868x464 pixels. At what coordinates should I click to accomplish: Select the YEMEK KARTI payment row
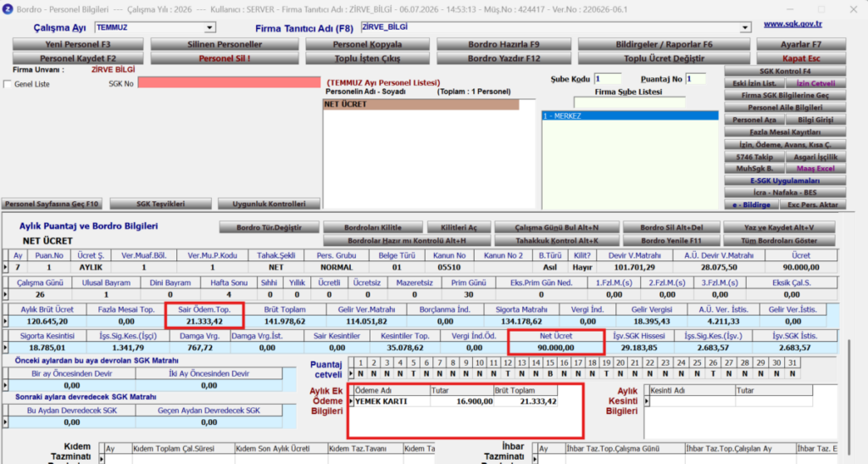[x=455, y=401]
